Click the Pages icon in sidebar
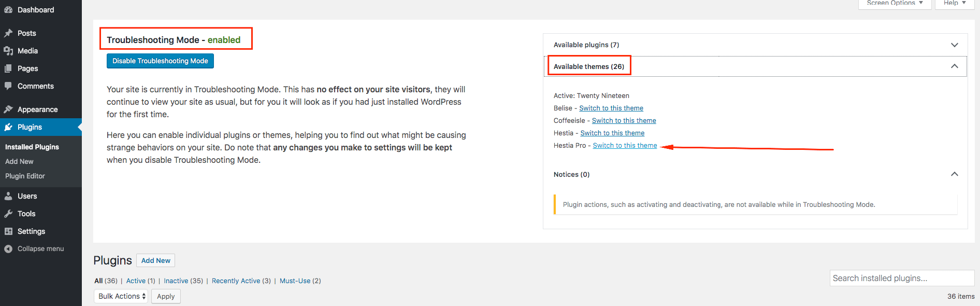 point(8,68)
